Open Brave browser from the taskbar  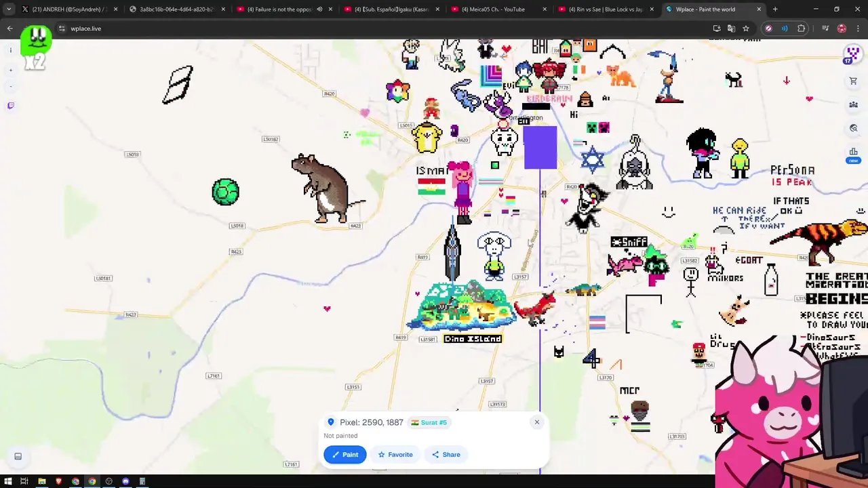point(58,481)
